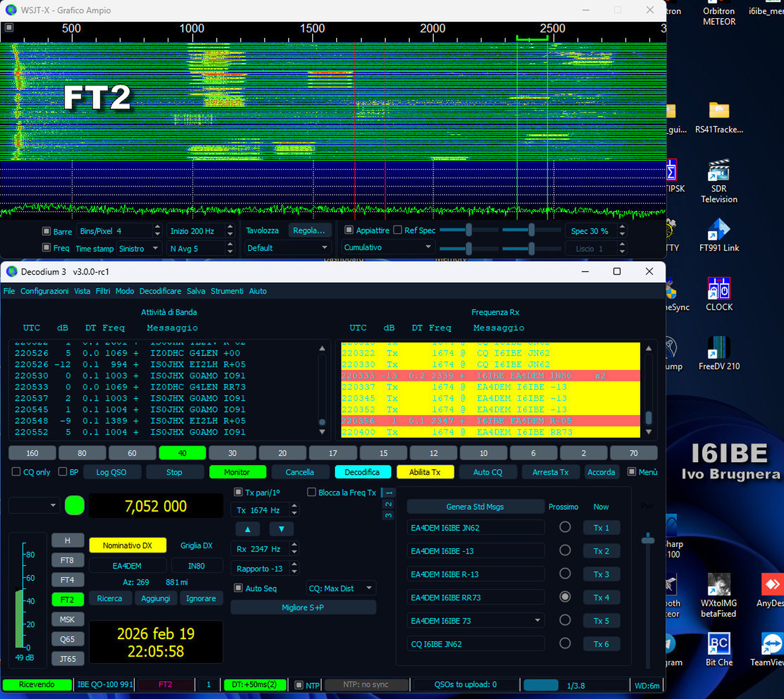Viewport: 784px width, 699px height.
Task: Click the Log QSO button
Action: click(x=111, y=472)
